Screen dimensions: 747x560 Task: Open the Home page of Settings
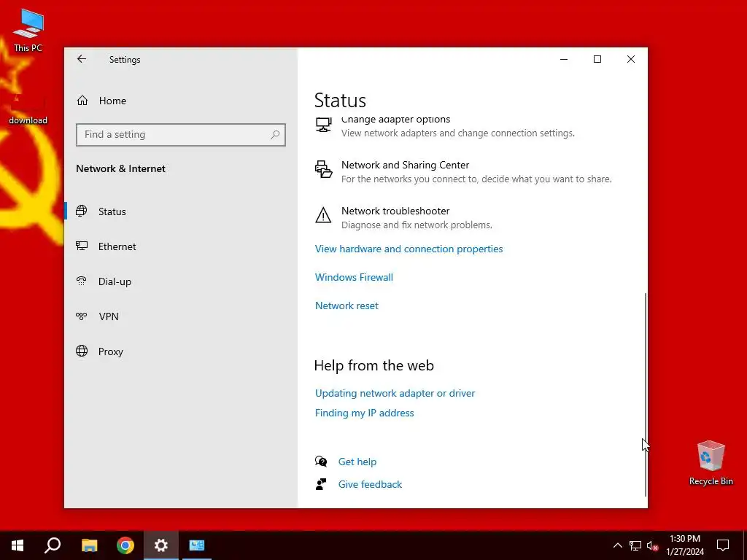coord(112,101)
